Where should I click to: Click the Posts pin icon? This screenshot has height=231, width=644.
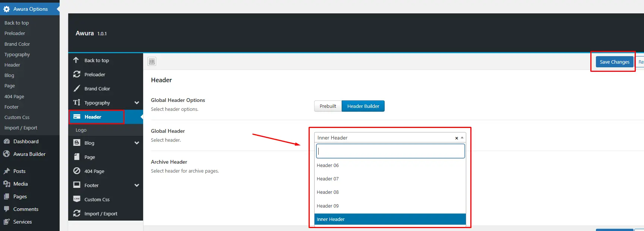click(x=7, y=171)
